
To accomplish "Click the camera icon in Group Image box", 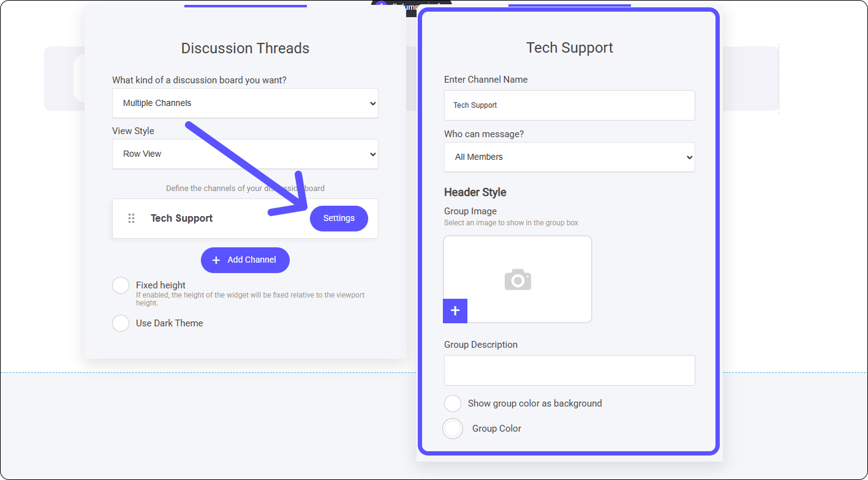I will point(518,280).
